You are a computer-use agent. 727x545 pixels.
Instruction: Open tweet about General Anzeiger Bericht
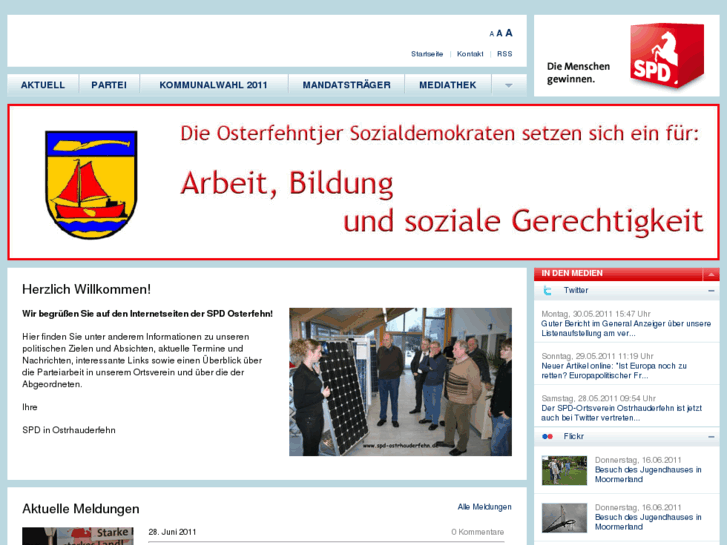click(x=626, y=328)
